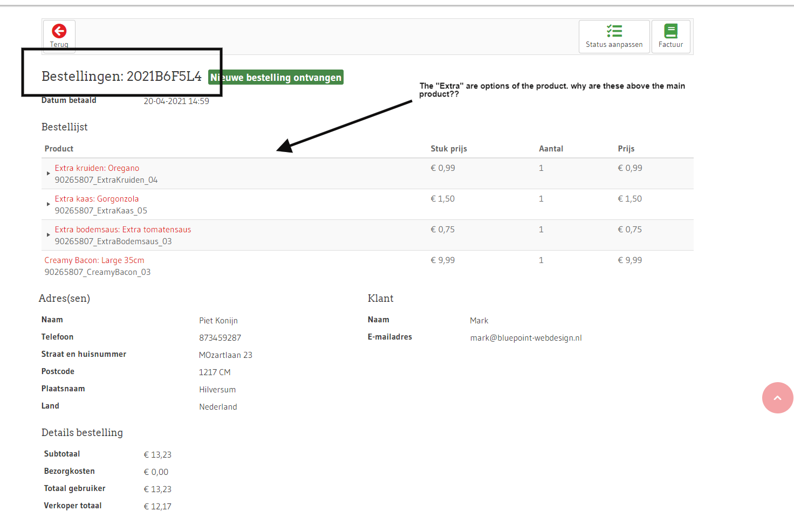Select the country value Nederland

218,407
